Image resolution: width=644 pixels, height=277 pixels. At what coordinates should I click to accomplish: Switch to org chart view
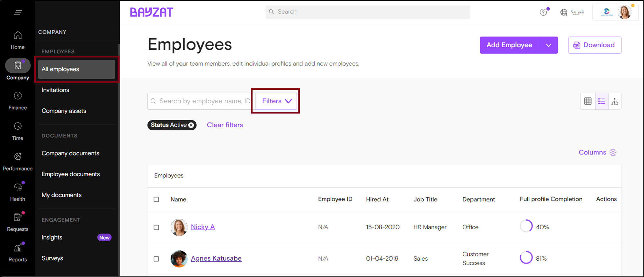click(614, 101)
